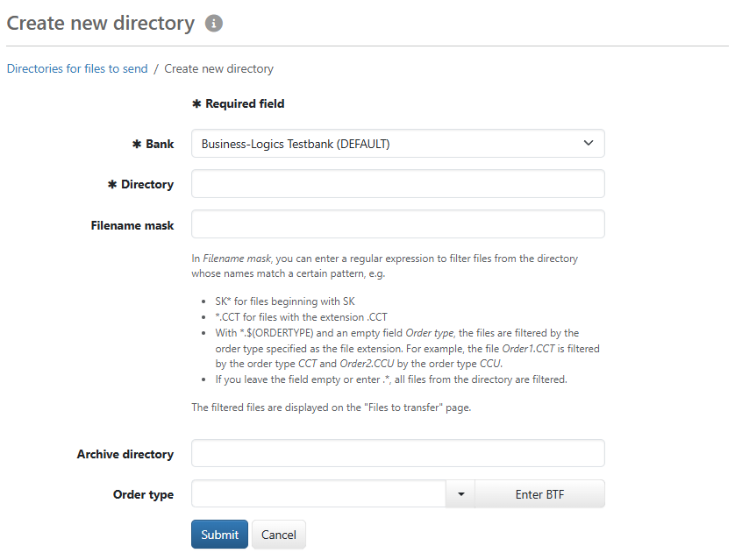Click the Order type field label

coord(143,494)
